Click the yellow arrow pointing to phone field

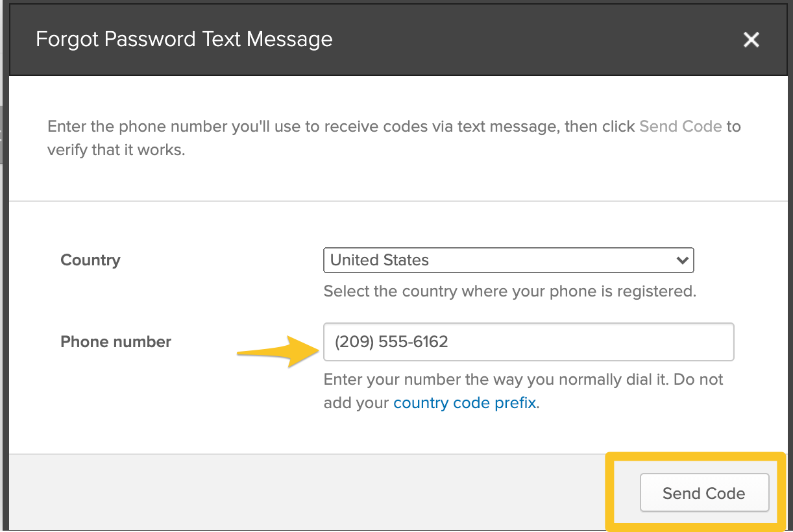pos(273,351)
